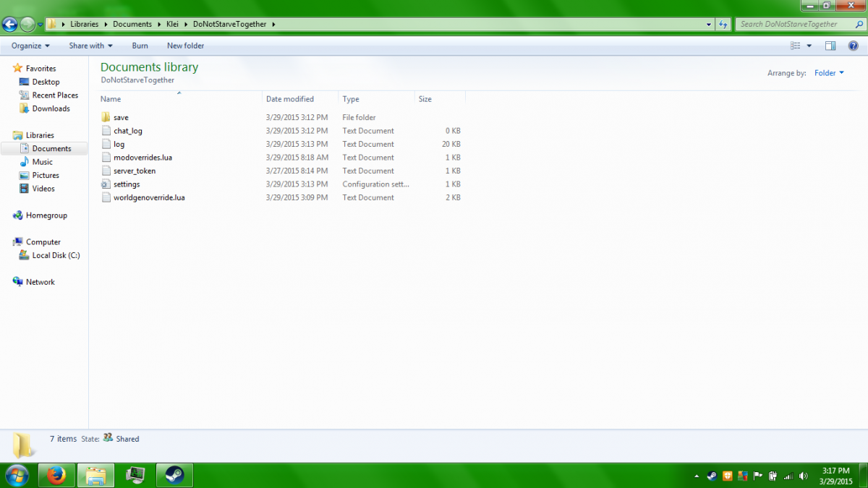Select the save folder icon
The height and width of the screenshot is (488, 868).
click(106, 117)
